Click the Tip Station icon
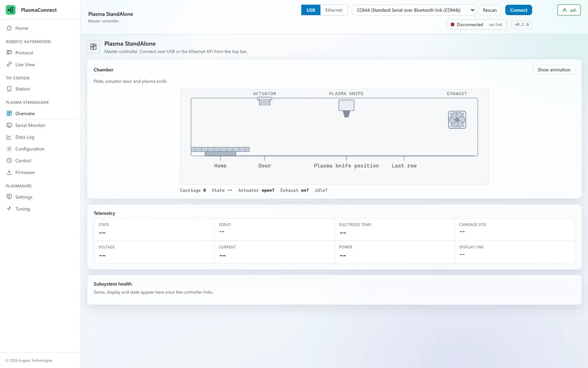 point(10,89)
